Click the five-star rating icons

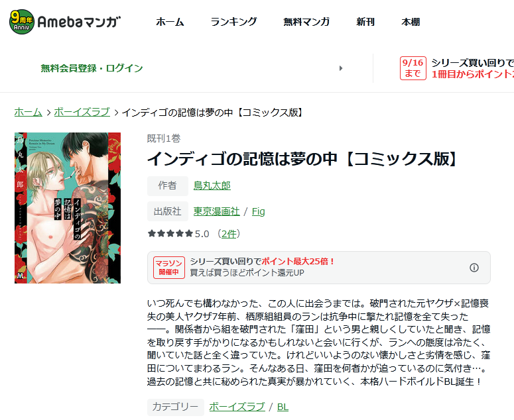(170, 234)
